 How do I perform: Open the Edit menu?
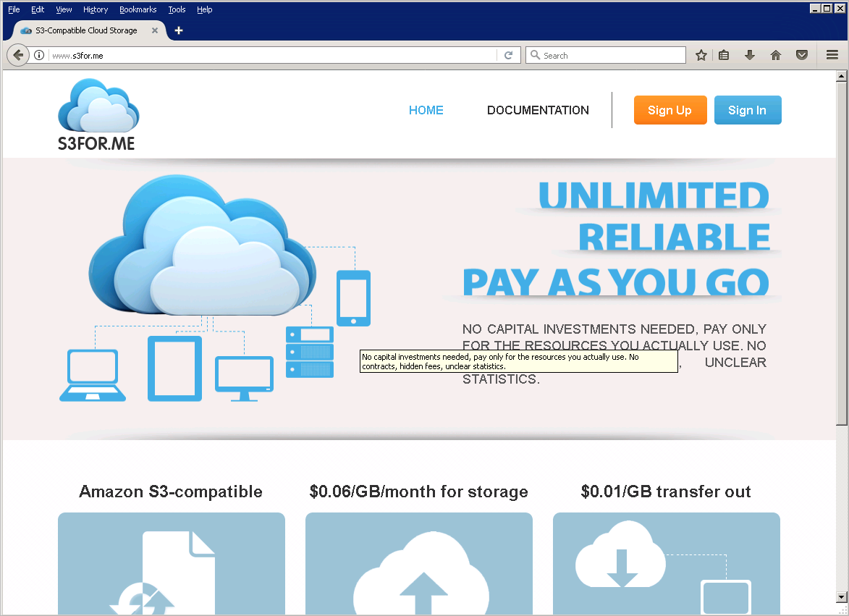[x=38, y=9]
